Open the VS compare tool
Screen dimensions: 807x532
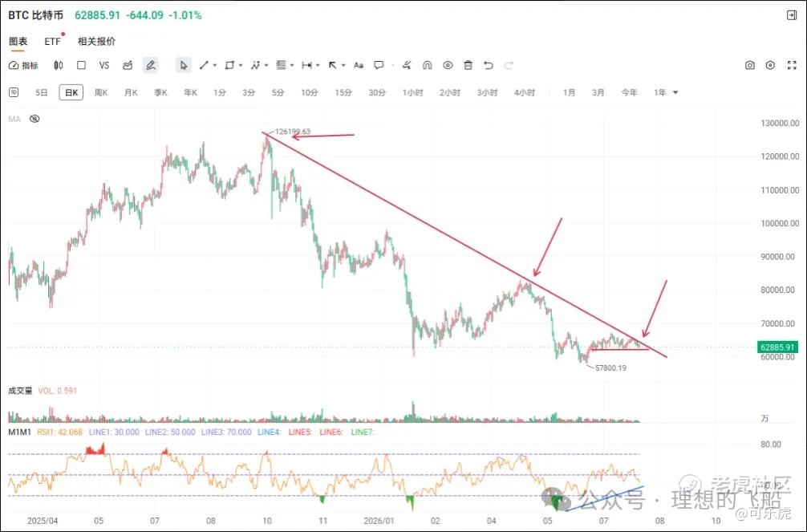point(104,66)
